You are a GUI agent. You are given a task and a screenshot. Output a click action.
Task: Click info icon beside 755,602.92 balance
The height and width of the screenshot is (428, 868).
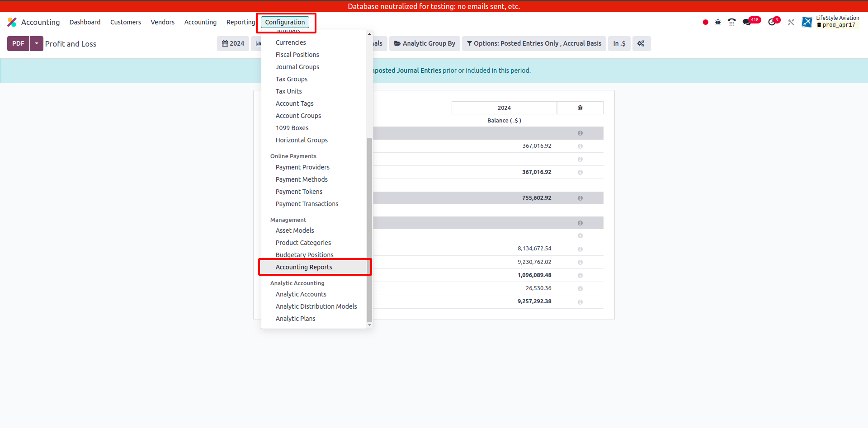[580, 198]
